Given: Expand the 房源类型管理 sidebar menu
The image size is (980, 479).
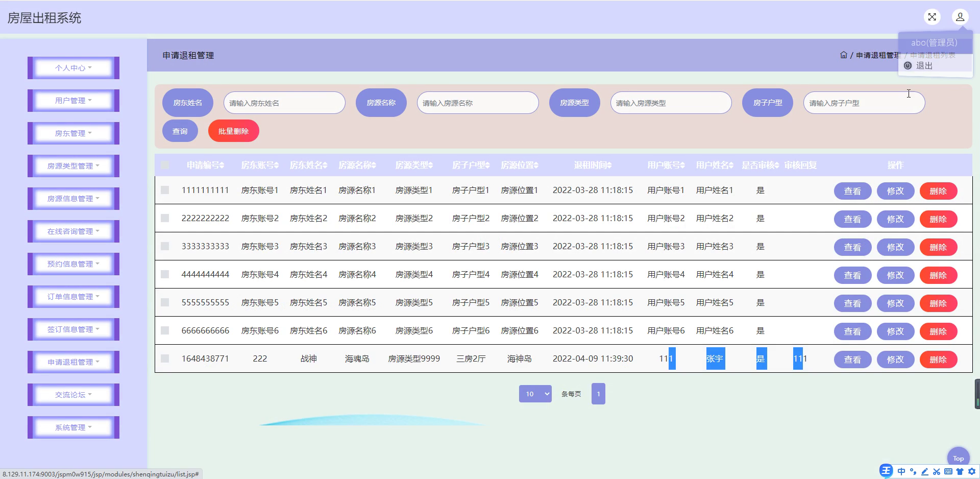Looking at the screenshot, I should pos(73,166).
